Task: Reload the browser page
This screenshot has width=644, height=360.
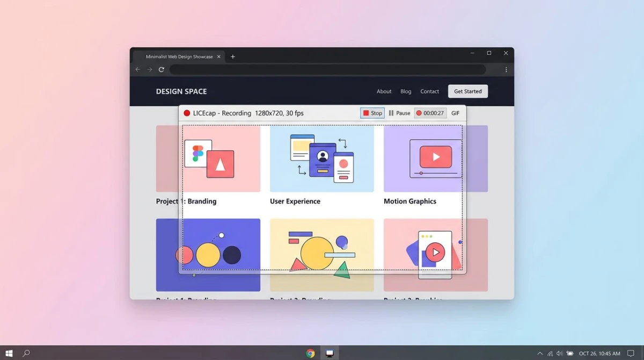Action: 162,69
